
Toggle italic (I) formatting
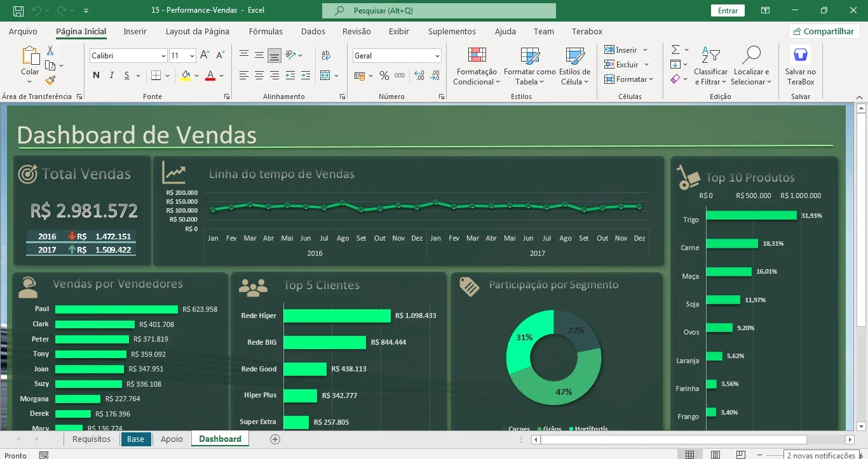click(x=112, y=76)
